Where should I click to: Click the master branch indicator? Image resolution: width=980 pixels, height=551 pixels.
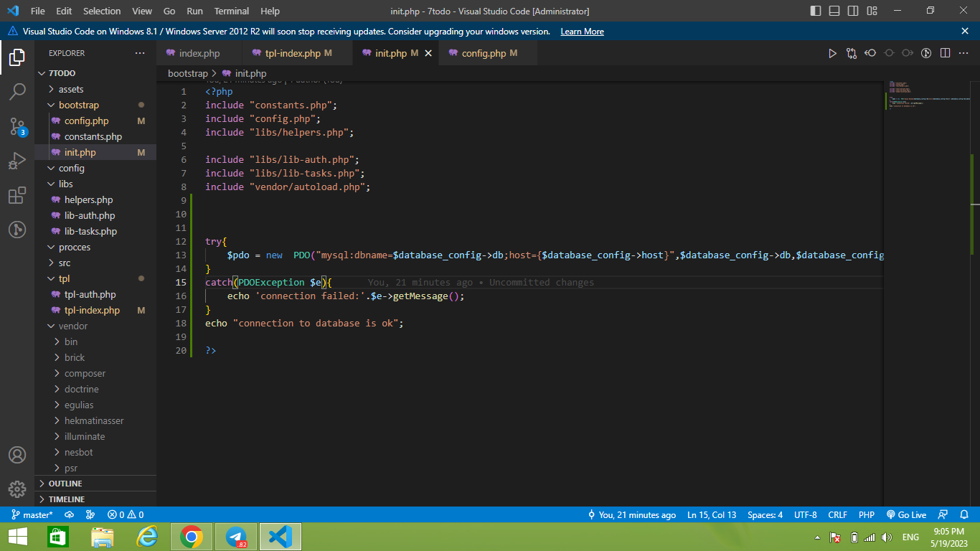[31, 514]
